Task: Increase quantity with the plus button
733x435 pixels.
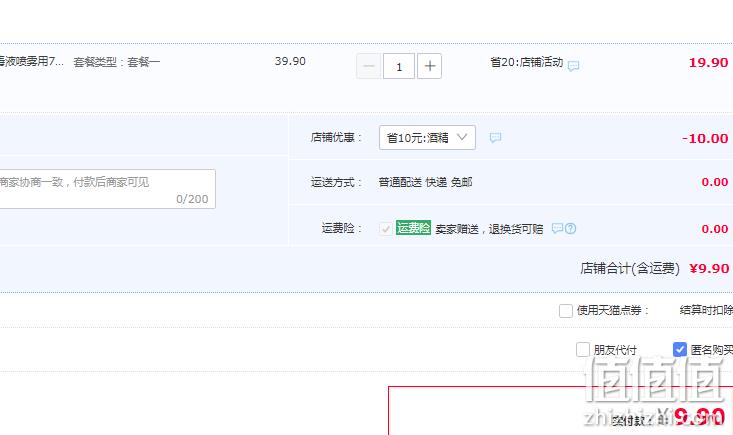Action: tap(429, 66)
